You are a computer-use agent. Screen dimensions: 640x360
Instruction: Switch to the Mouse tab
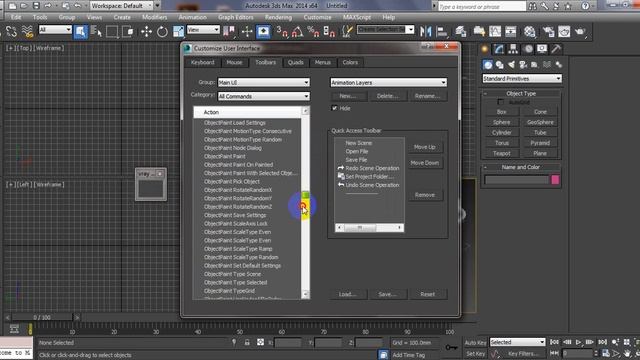pos(234,62)
